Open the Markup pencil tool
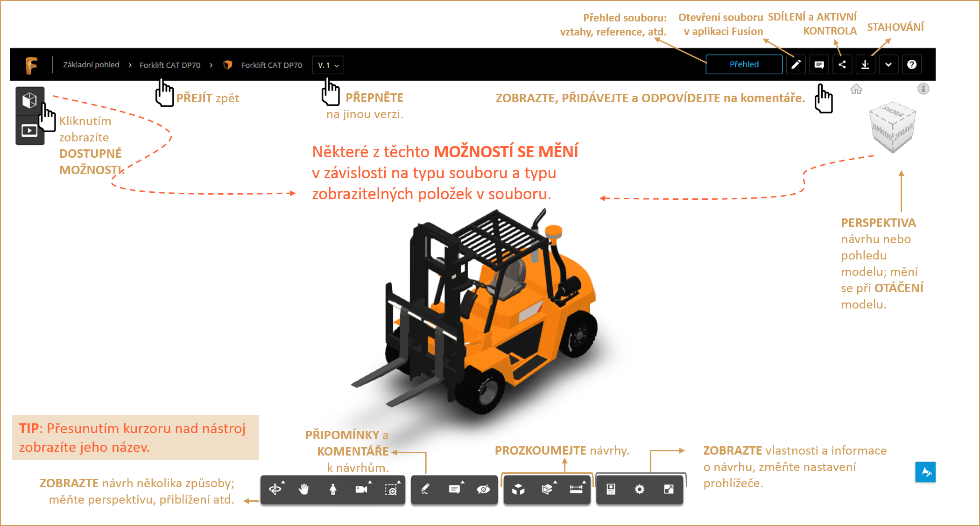Image resolution: width=980 pixels, height=526 pixels. pos(425,489)
